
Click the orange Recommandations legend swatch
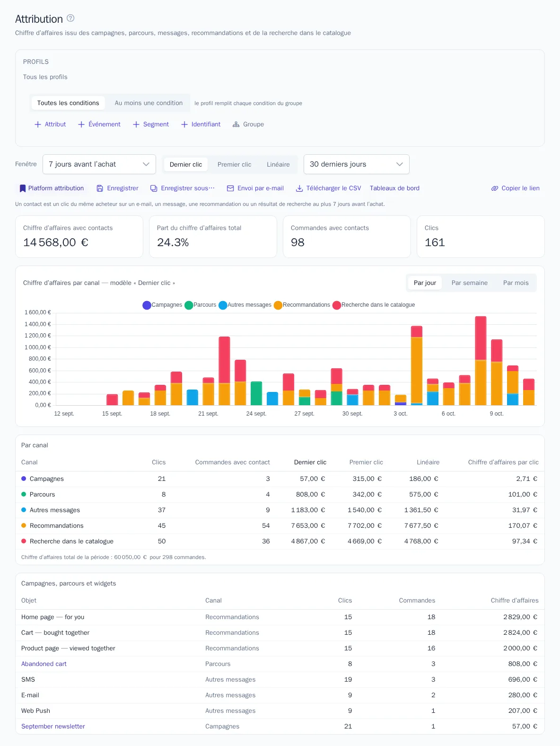(x=278, y=305)
